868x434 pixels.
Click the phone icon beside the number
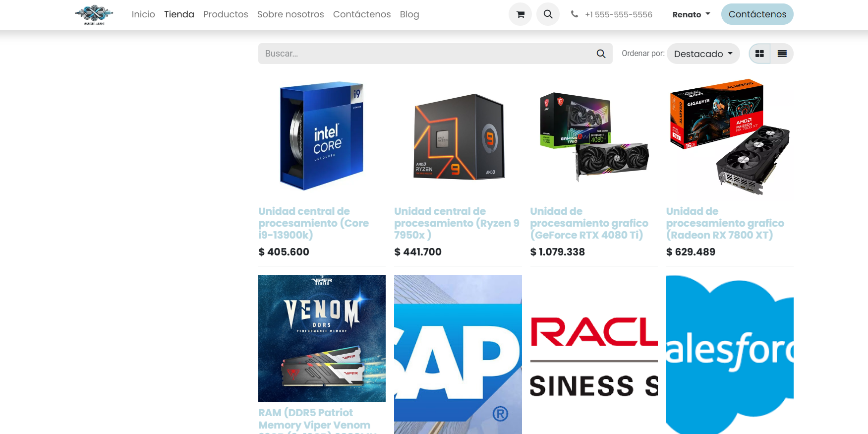(574, 14)
